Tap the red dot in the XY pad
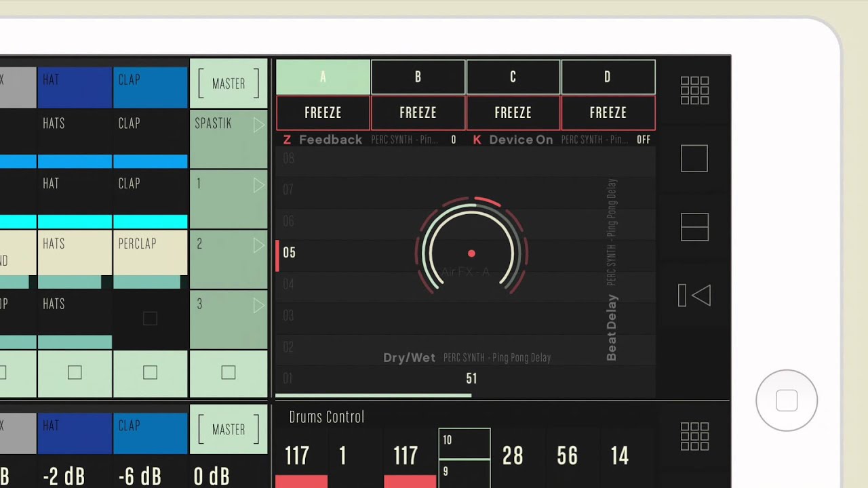Viewport: 868px width, 488px height. [x=471, y=253]
